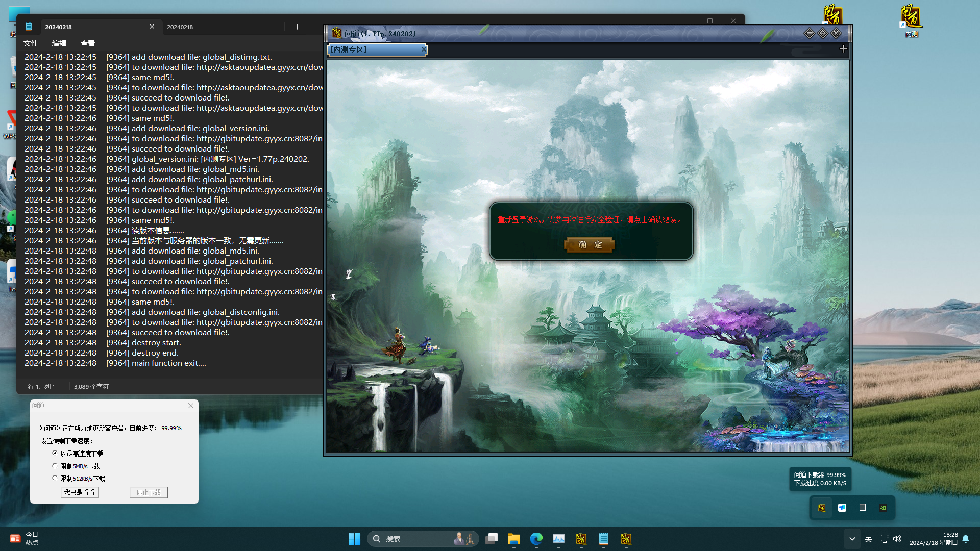This screenshot has height=551, width=980.
Task: Minimize the 问道 game window via diamond icon
Action: [x=810, y=34]
